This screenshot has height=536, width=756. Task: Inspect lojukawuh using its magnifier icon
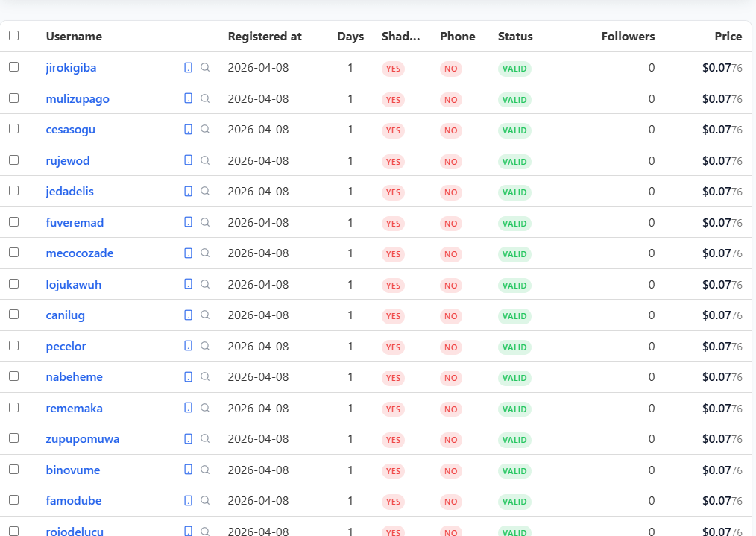click(205, 284)
